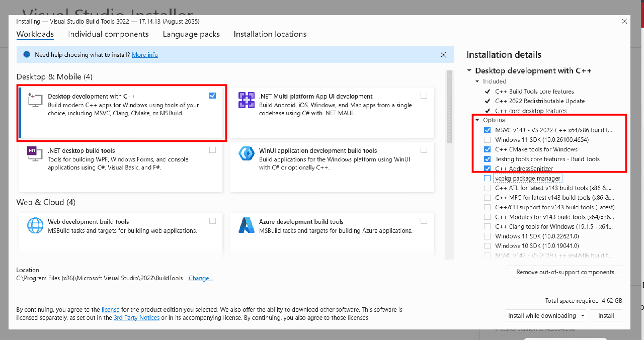Check WinUI application development build tools

tap(424, 150)
